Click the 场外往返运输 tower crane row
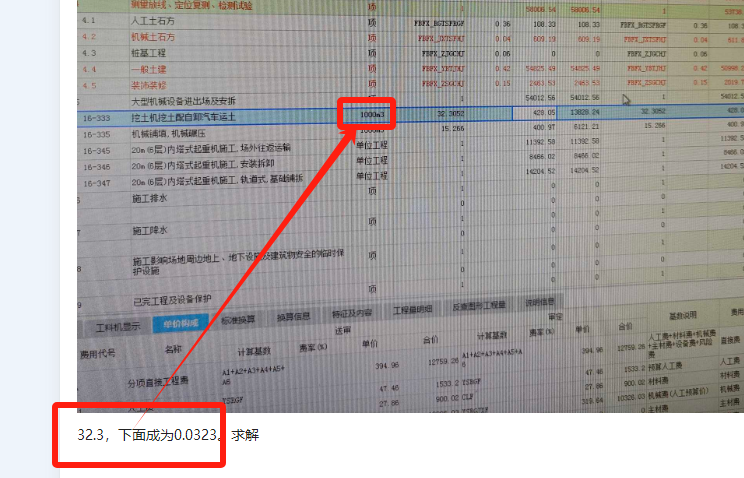 click(x=211, y=149)
